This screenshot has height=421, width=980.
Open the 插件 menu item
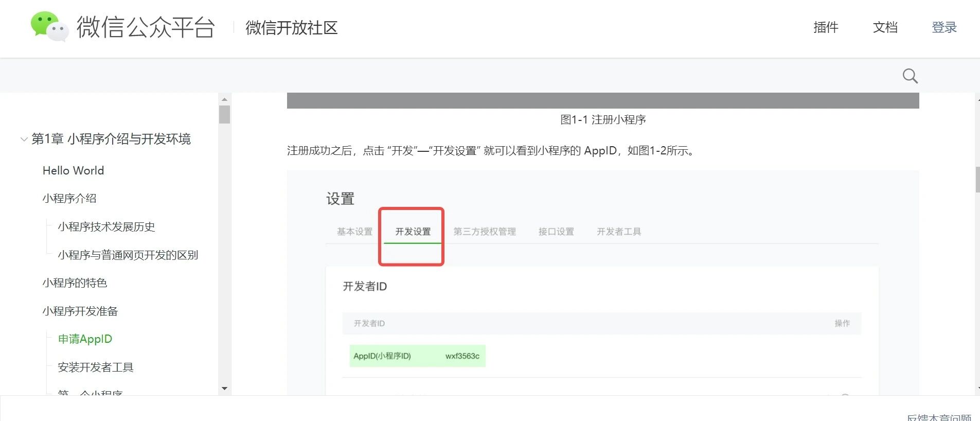click(x=826, y=27)
